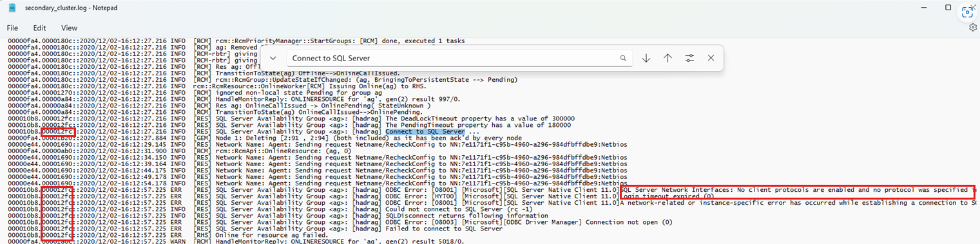This screenshot has width=980, height=244.
Task: Open the Edit menu
Action: [x=40, y=28]
